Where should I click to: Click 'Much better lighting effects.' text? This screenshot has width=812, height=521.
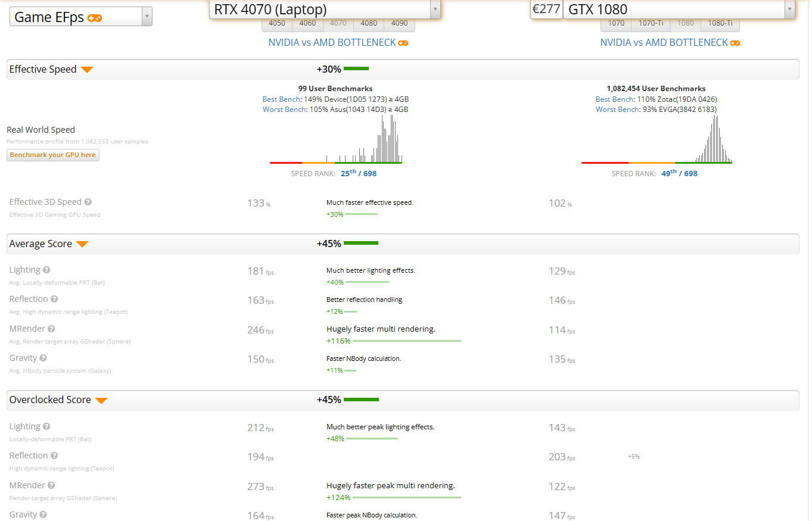point(371,270)
